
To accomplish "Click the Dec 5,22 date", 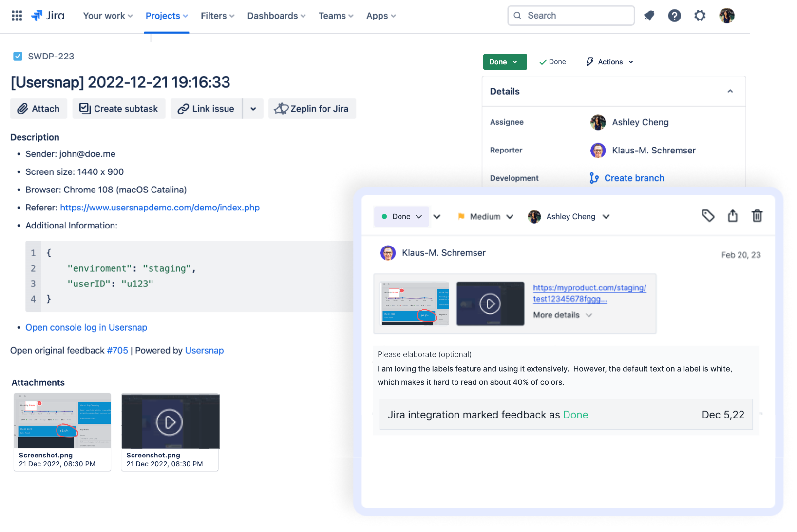I will point(723,415).
